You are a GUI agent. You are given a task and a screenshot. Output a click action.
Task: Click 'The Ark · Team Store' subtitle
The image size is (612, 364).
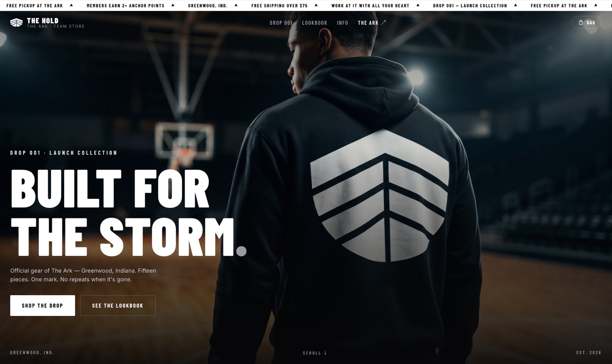(56, 26)
